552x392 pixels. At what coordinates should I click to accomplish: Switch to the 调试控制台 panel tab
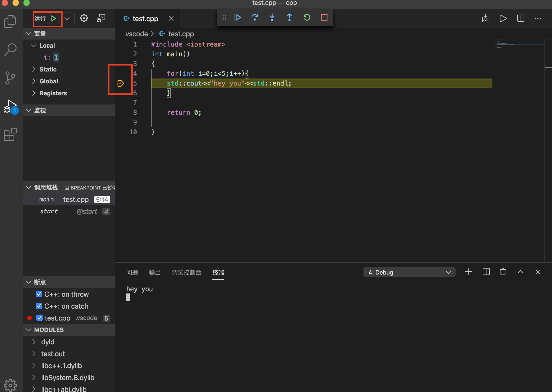coord(186,272)
